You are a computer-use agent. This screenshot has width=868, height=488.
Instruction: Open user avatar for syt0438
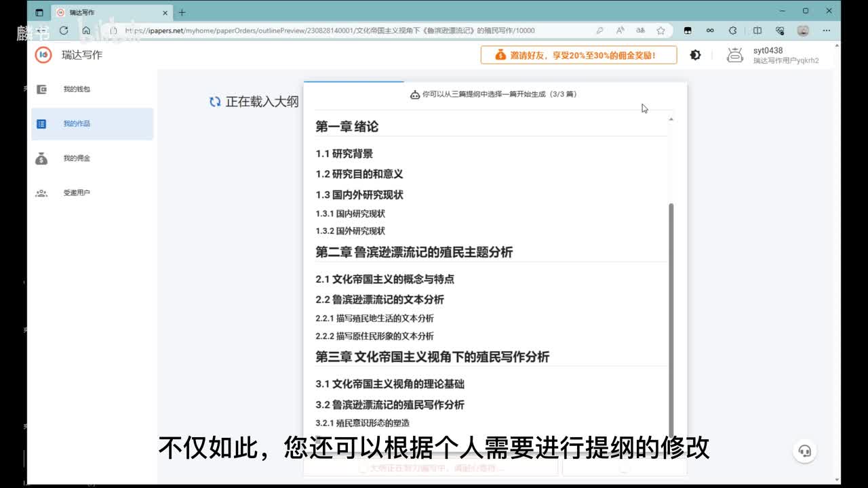[735, 55]
